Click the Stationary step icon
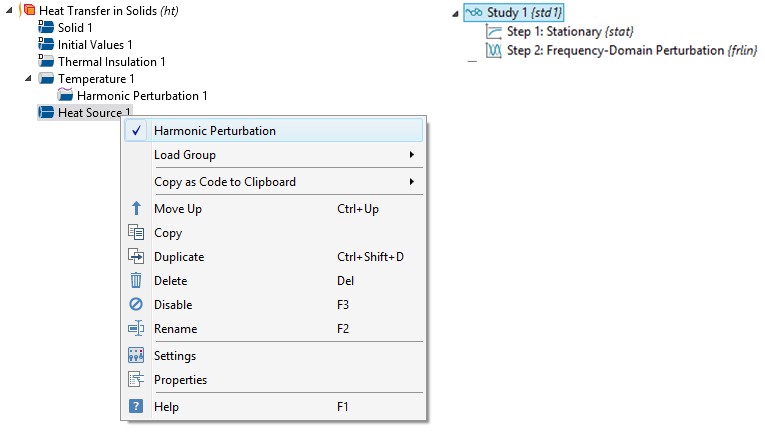Image resolution: width=765 pixels, height=435 pixels. [494, 32]
